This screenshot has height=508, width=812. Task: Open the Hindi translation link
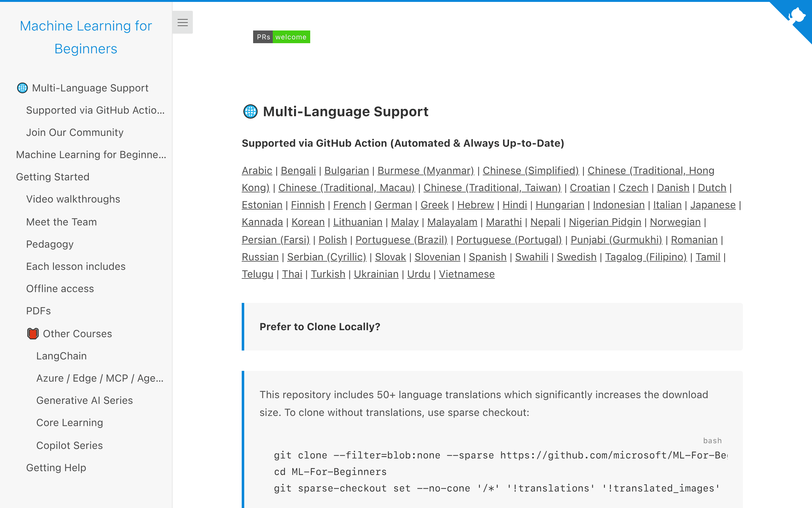point(515,204)
